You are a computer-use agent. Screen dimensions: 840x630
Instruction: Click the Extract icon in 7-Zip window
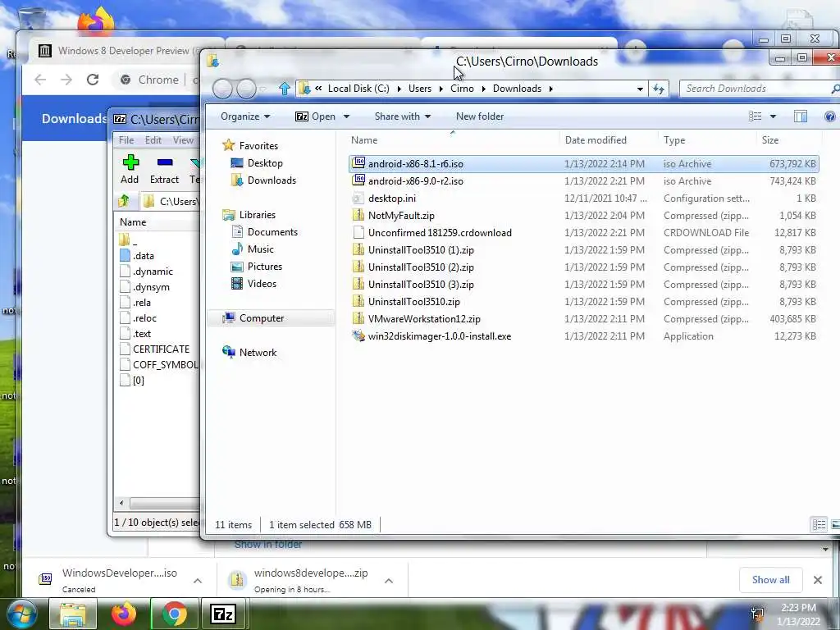click(x=165, y=162)
